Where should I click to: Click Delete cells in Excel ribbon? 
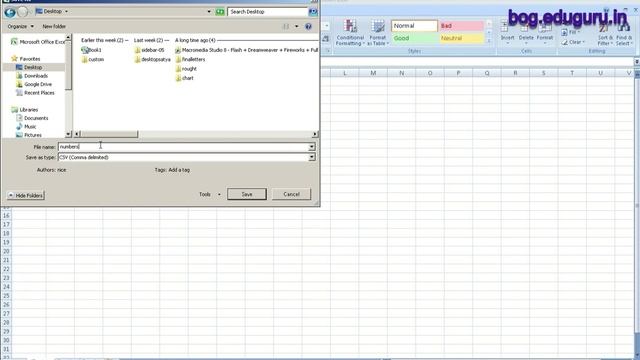pyautogui.click(x=526, y=33)
